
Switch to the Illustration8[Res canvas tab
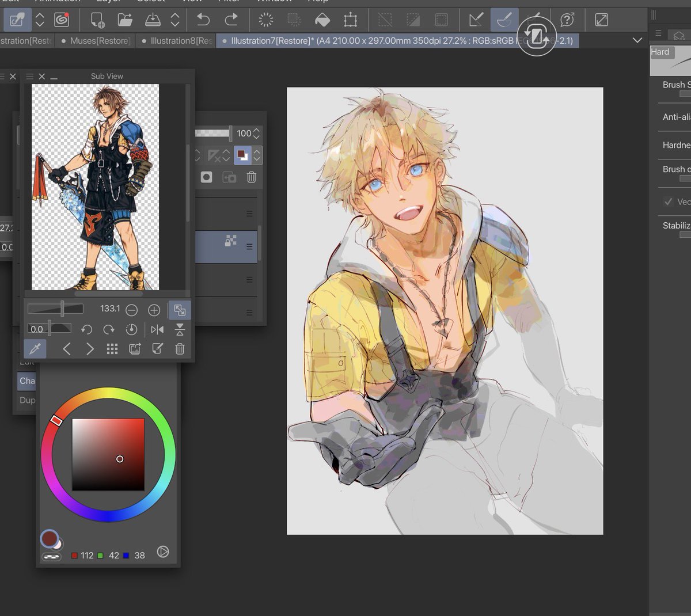pyautogui.click(x=176, y=41)
